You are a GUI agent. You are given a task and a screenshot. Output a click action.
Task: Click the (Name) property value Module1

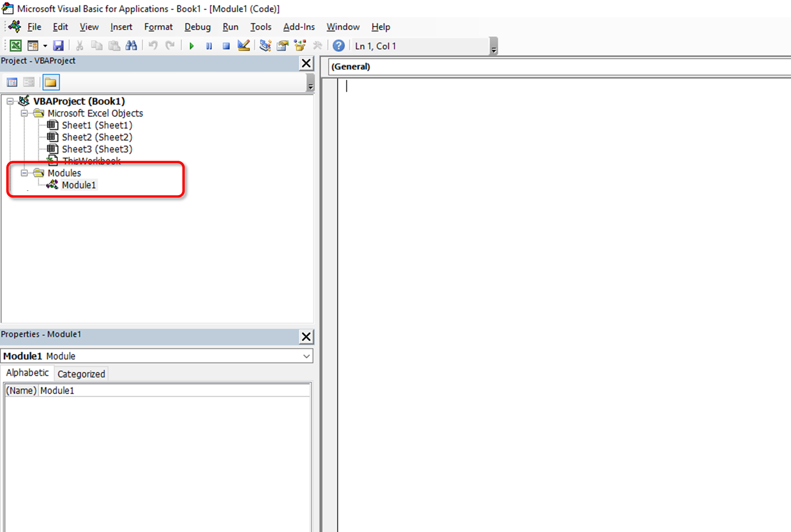[x=174, y=390]
